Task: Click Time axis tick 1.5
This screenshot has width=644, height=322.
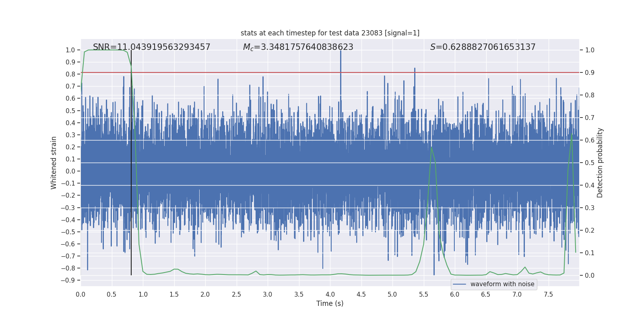Action: click(x=174, y=294)
